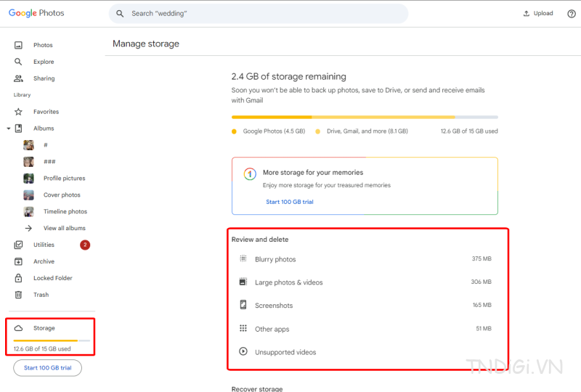Select the Cover photos album label
This screenshot has width=581, height=392.
[x=62, y=195]
